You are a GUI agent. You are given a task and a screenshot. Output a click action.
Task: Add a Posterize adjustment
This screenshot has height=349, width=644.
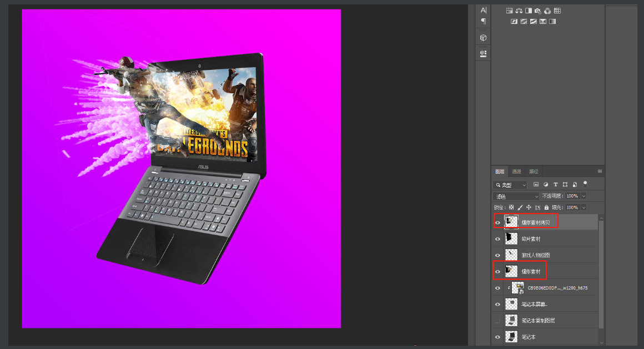coord(524,21)
